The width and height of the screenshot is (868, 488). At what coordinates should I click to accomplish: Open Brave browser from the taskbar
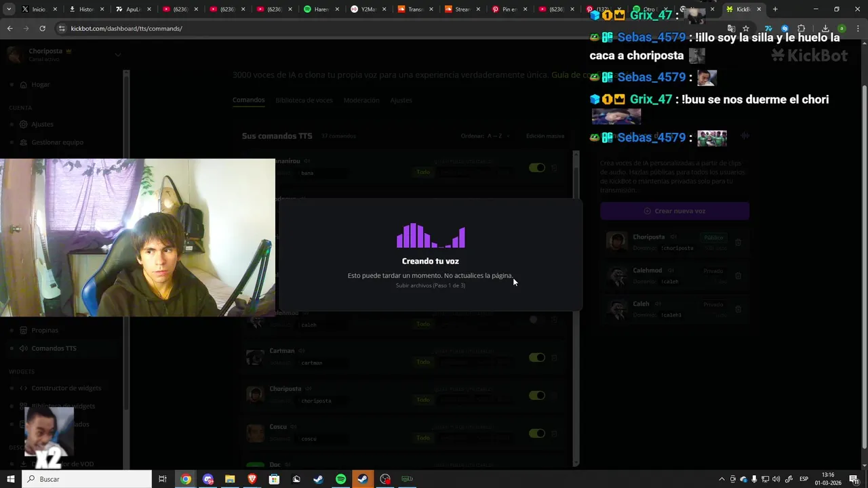coord(252,479)
